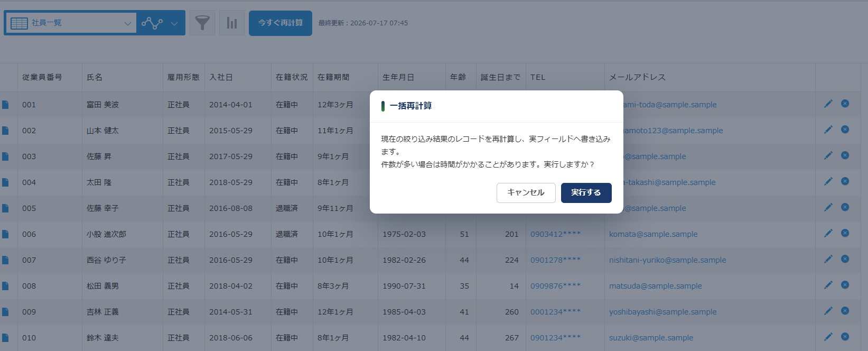868x351 pixels.
Task: Open email link suzuki@sample.sample
Action: point(651,338)
